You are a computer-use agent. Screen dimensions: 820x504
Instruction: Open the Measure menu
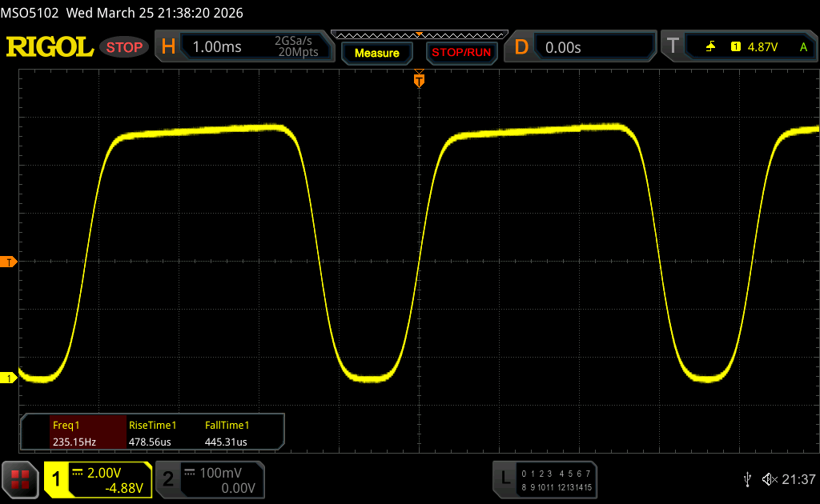click(x=376, y=53)
